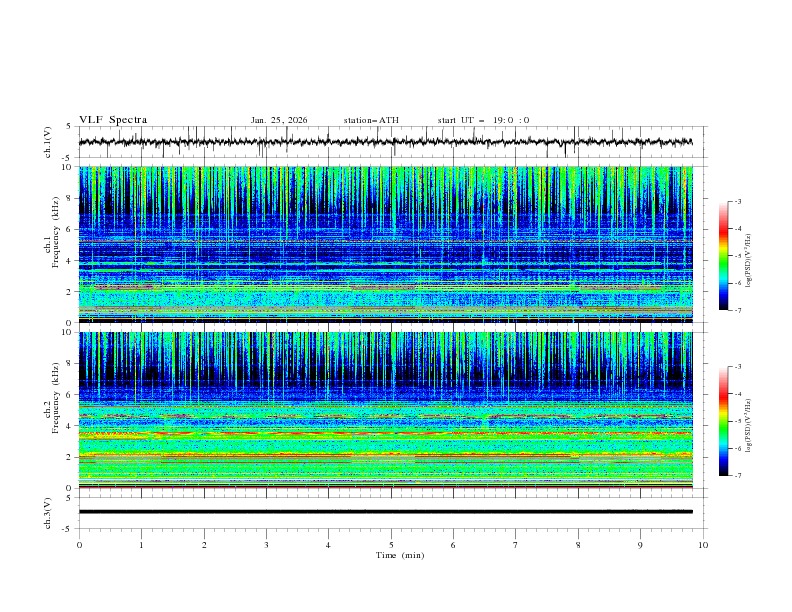The image size is (792, 612).
Task: Click time axis tick label "2"
Action: [x=204, y=545]
